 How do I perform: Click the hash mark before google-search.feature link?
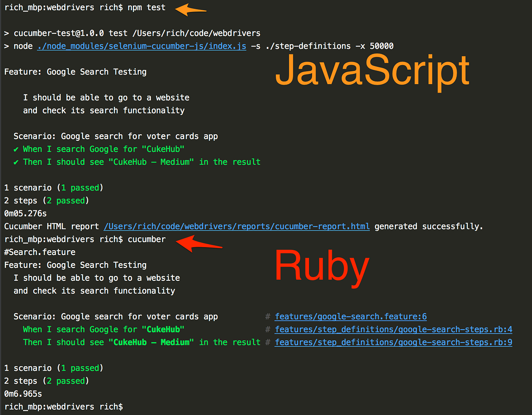tap(267, 317)
